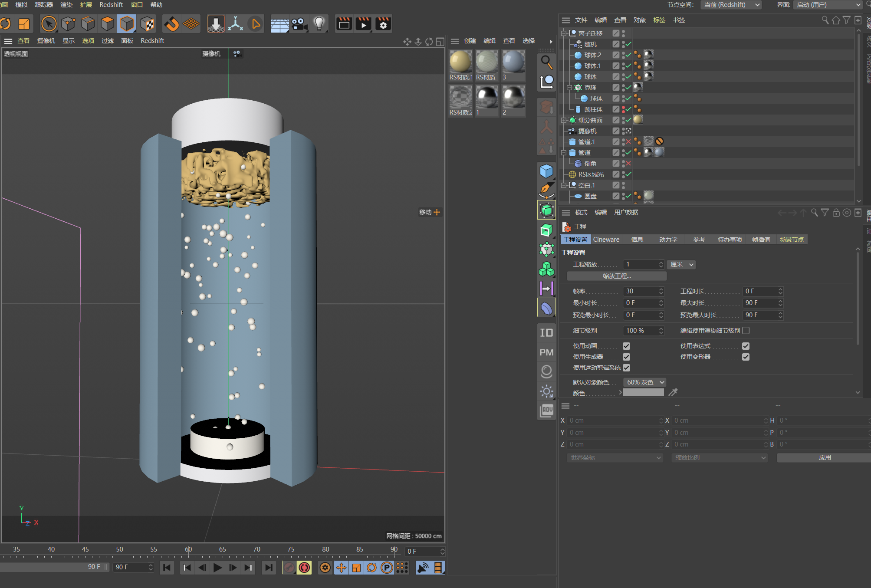Click the magnifier search icon in left palette
This screenshot has width=871, height=588.
pos(546,62)
